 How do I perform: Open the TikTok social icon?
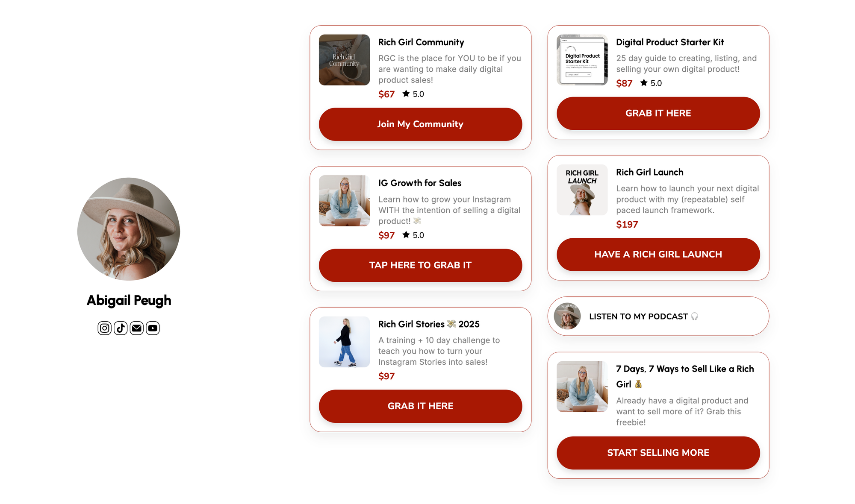[121, 328]
